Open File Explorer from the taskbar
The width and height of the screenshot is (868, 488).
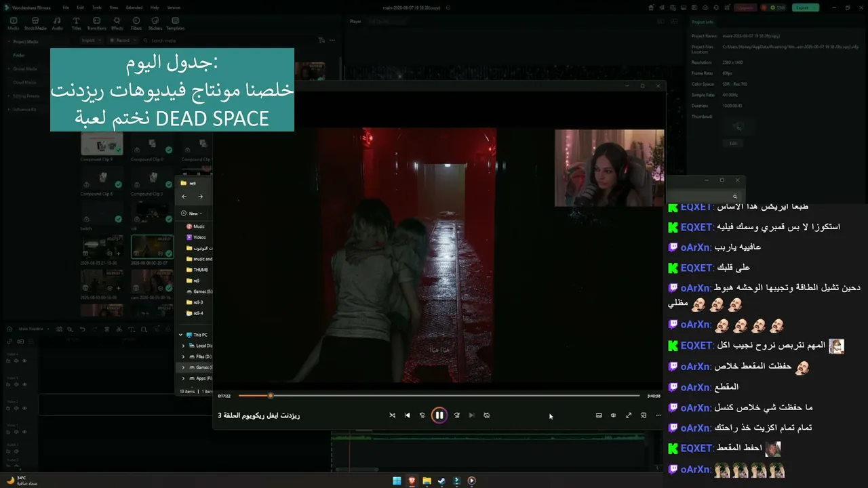pyautogui.click(x=427, y=481)
